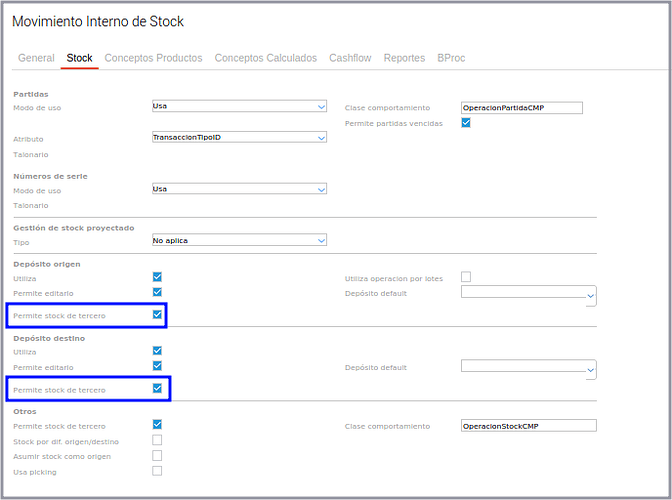Enable Utiliza operacion por lotes checkbox
Image resolution: width=672 pixels, height=500 pixels.
point(466,277)
